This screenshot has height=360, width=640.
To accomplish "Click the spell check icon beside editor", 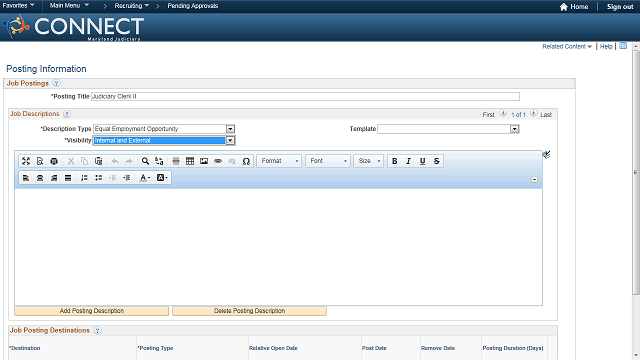I will click(x=547, y=154).
